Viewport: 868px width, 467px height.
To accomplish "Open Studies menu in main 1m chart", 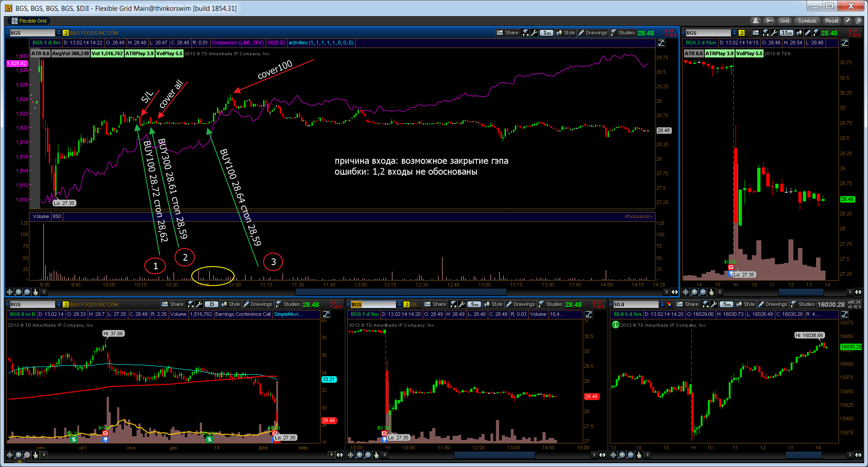I will pos(623,33).
